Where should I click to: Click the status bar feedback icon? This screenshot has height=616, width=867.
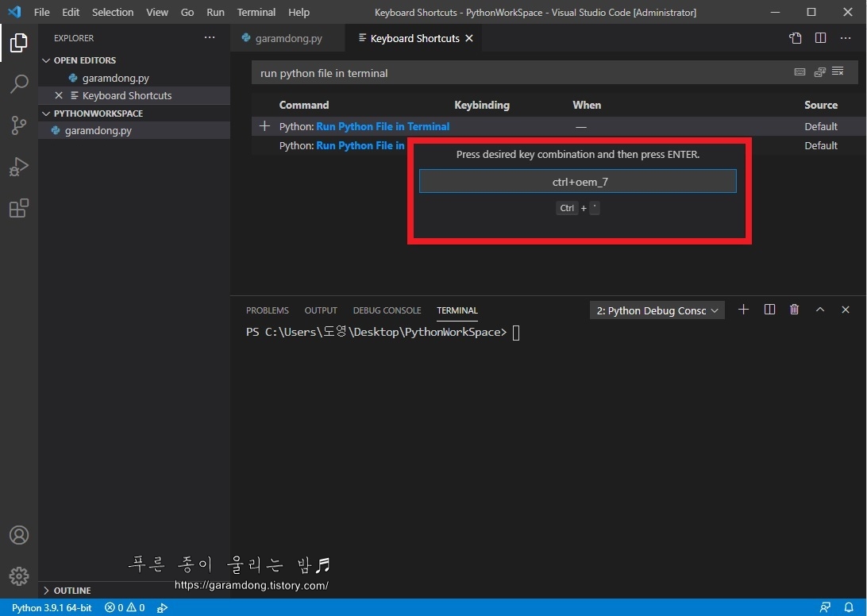(x=825, y=608)
